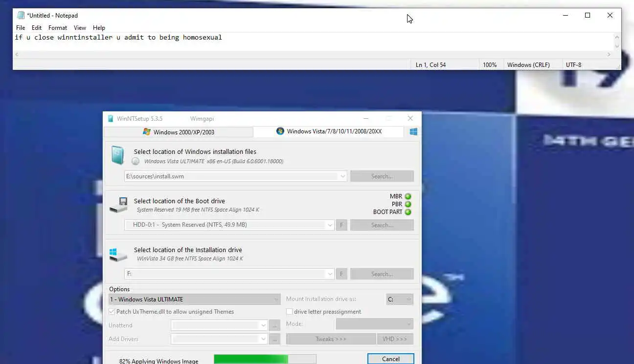The image size is (634, 364).
Task: Click the CD icon next to Windows Vista ULTIMATE info
Action: [136, 161]
